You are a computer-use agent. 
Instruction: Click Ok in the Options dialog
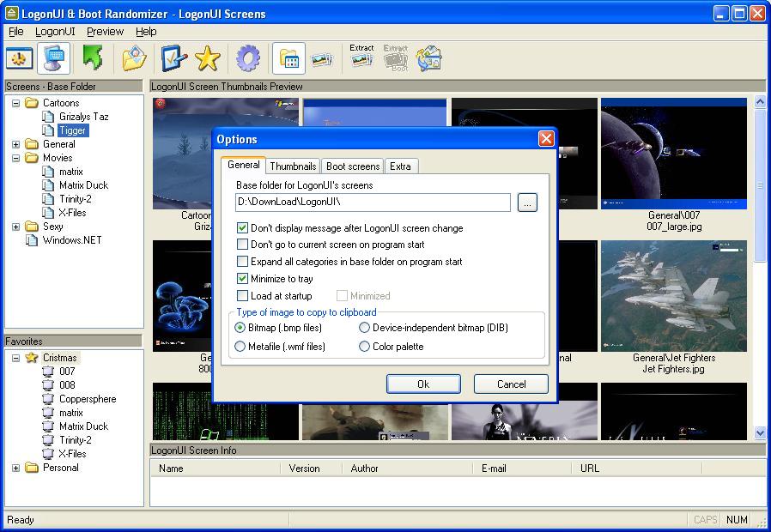[x=423, y=384]
